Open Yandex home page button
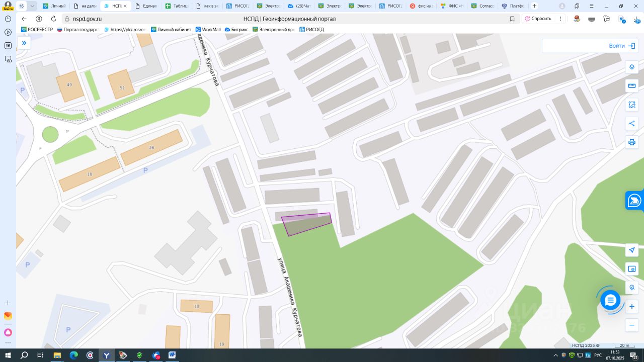The image size is (644, 362). [39, 19]
